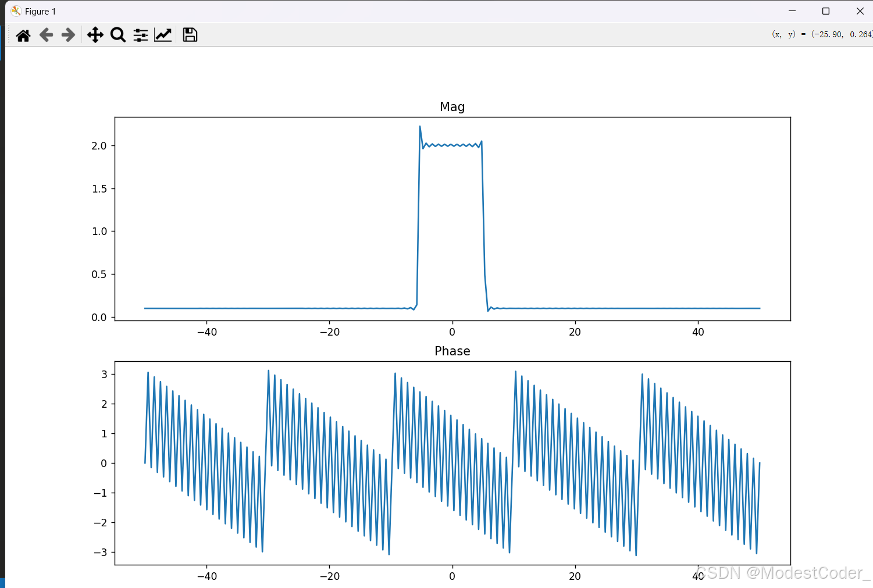This screenshot has width=873, height=588.
Task: Click x-axis label −20 under Mag plot
Action: (329, 332)
